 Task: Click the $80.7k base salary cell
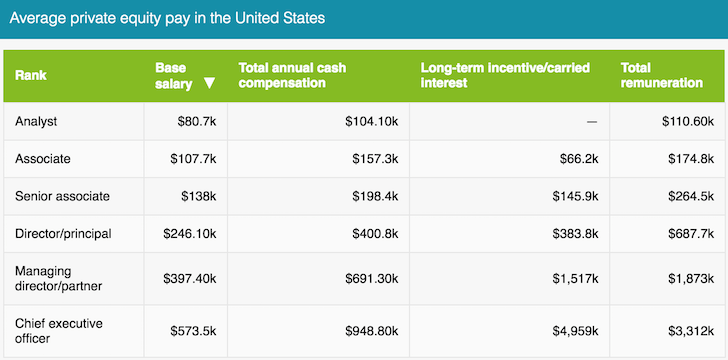coord(186,121)
